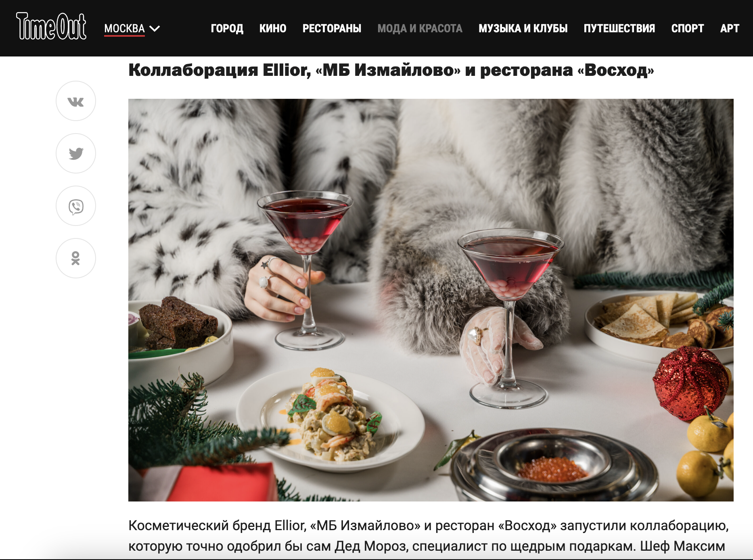The image size is (753, 560).
Task: Open the fur coats and cocktails photo
Action: click(x=431, y=300)
